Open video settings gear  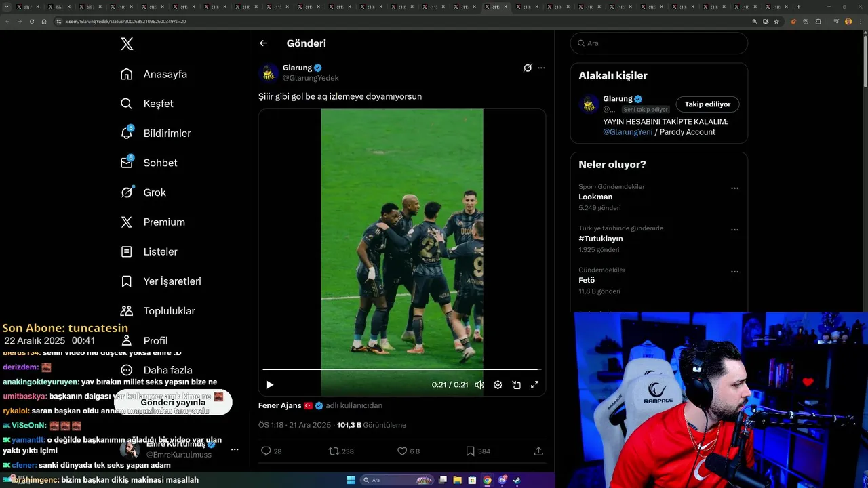(x=498, y=384)
